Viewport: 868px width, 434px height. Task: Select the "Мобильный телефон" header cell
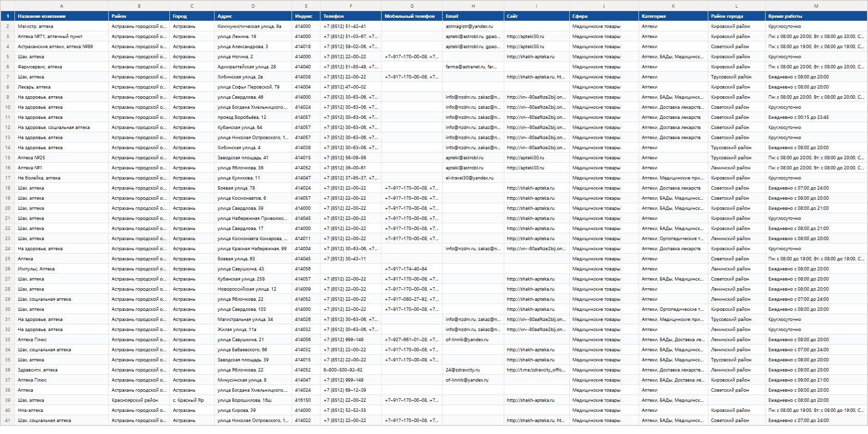coord(412,16)
